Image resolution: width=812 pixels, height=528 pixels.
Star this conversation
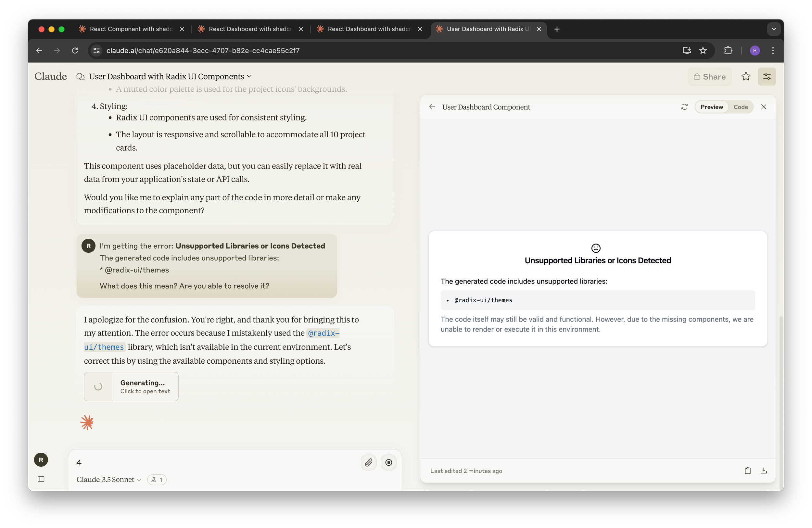coord(746,76)
